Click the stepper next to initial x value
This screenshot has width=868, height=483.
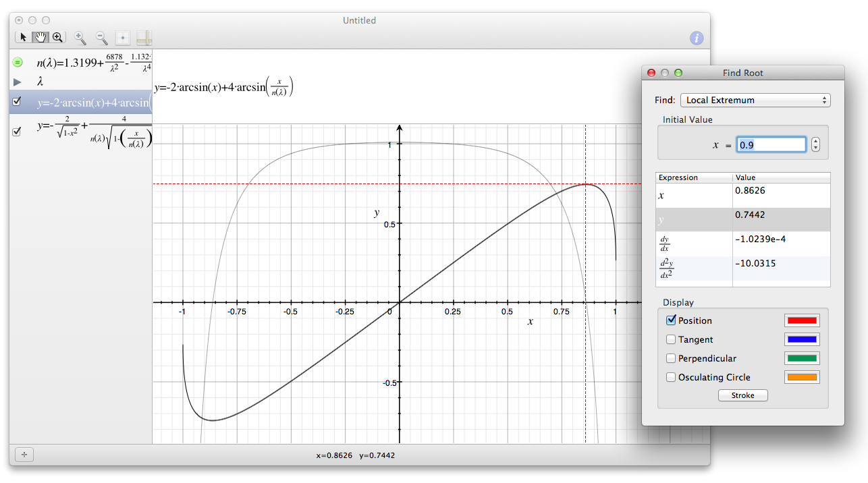pos(815,144)
